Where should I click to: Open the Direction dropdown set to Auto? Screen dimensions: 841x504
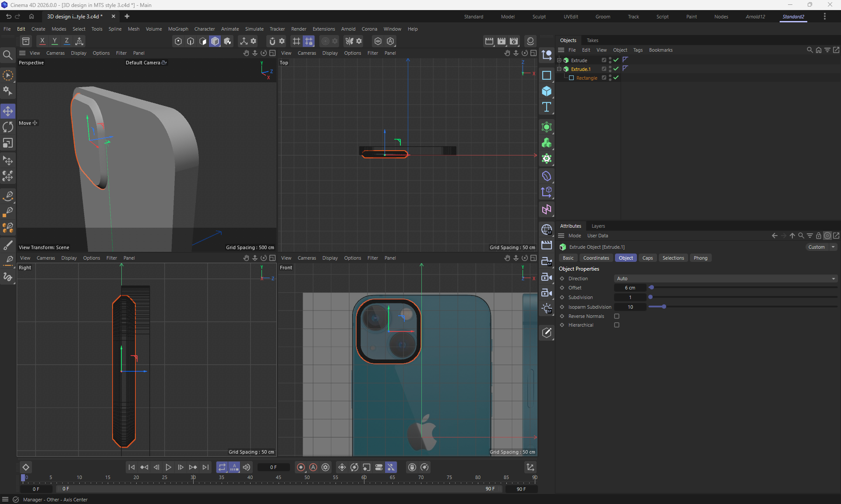725,278
